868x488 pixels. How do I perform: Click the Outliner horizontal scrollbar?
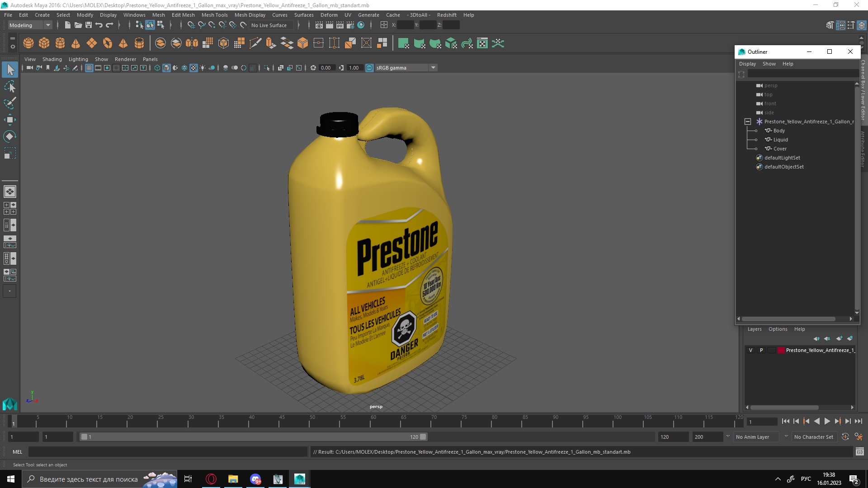click(788, 319)
